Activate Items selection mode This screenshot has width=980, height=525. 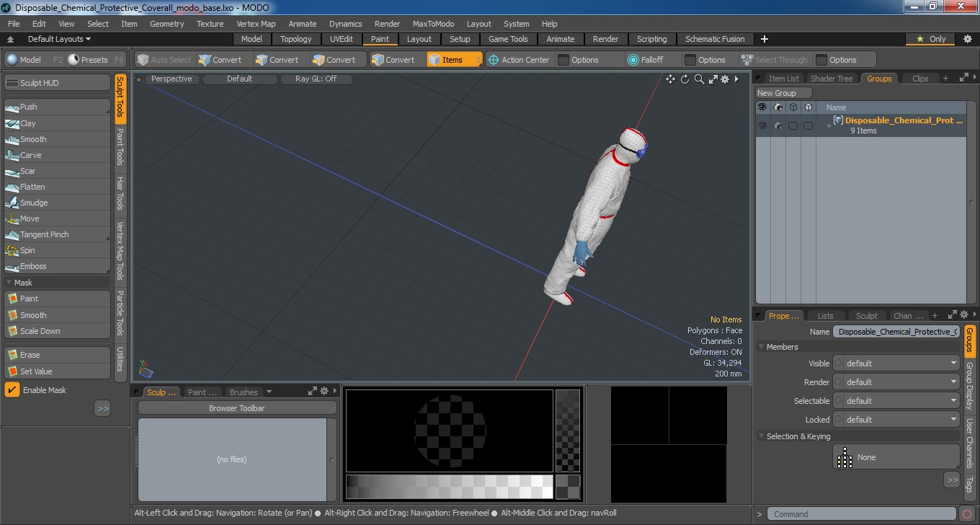coord(454,60)
